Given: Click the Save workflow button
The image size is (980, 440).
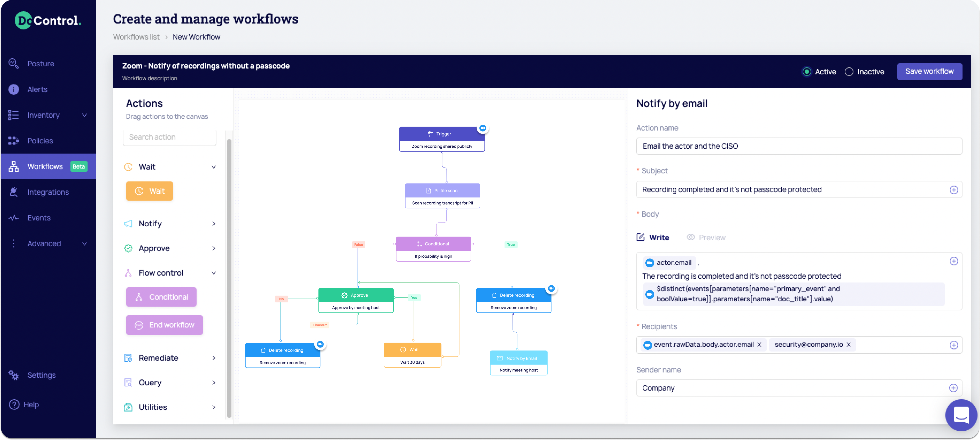Looking at the screenshot, I should click(x=929, y=71).
